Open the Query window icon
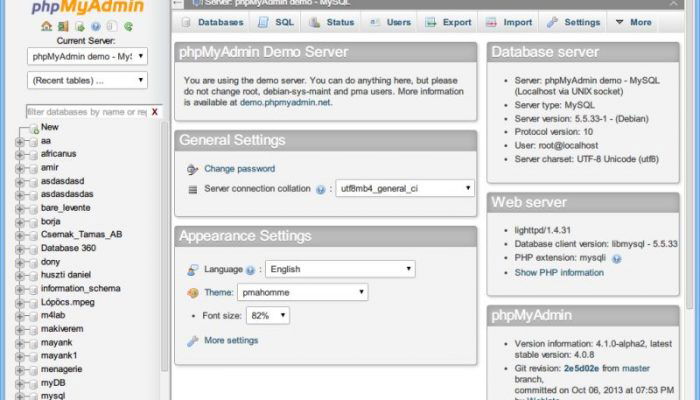The image size is (700, 400). pos(79,26)
